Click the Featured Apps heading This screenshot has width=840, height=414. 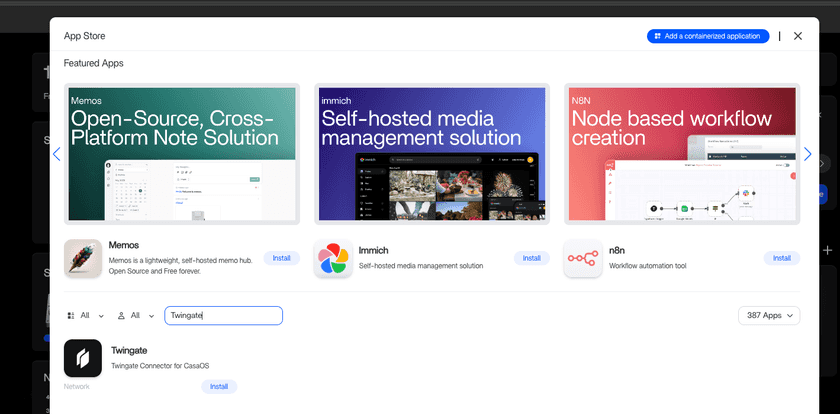94,63
